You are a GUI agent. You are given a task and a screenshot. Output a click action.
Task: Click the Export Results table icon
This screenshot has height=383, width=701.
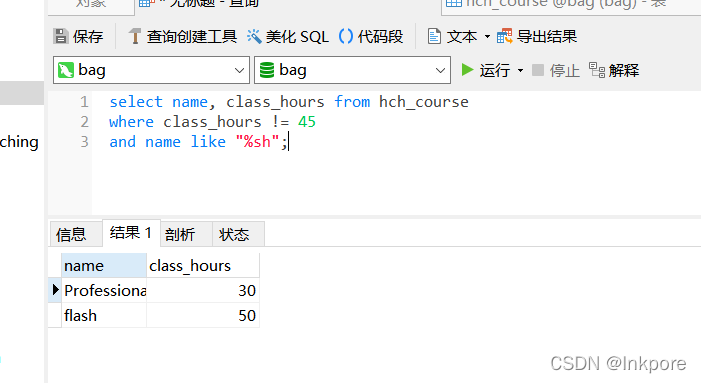point(504,36)
